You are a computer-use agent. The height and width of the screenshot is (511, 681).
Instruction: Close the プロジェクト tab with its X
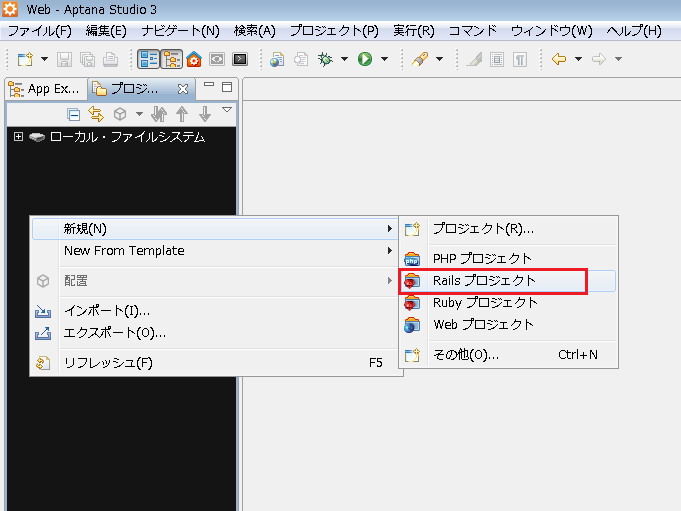[183, 89]
